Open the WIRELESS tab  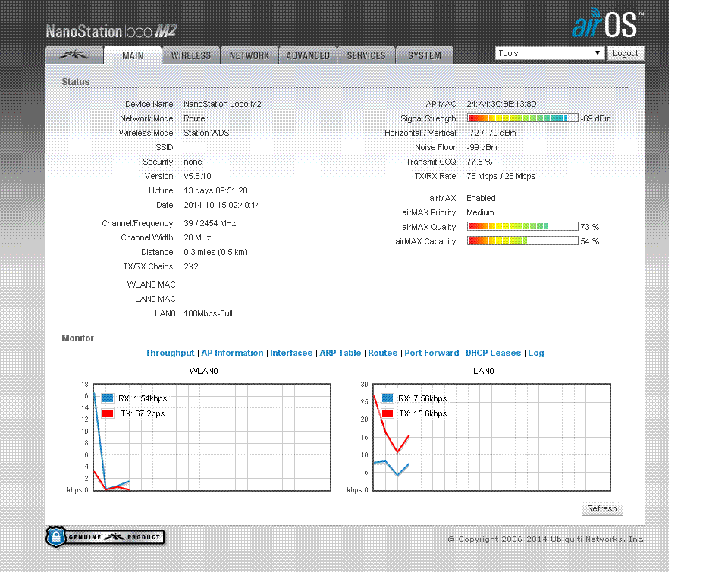click(x=191, y=55)
